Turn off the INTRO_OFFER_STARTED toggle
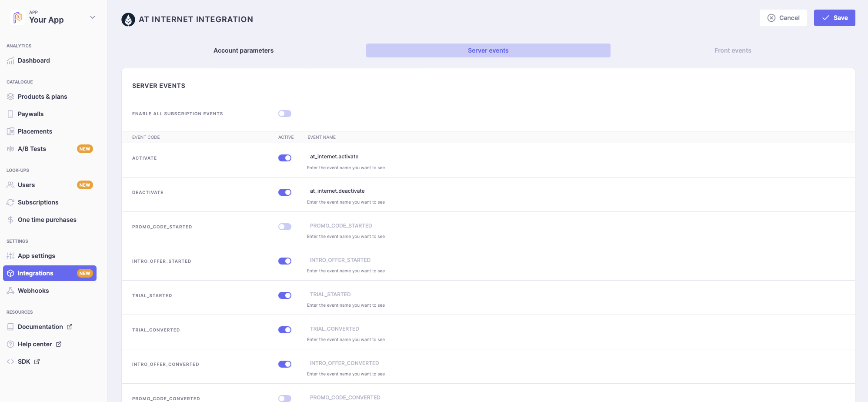The image size is (868, 402). (285, 261)
